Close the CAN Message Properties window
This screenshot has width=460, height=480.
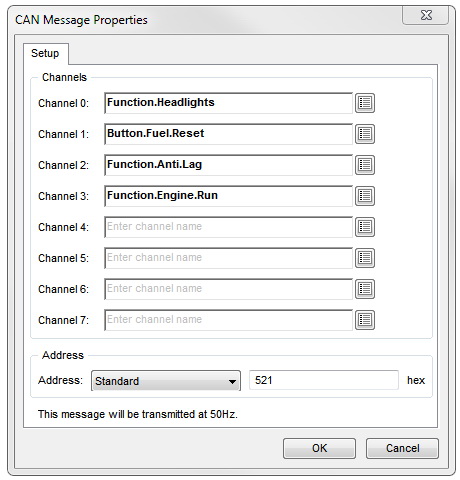(x=426, y=15)
